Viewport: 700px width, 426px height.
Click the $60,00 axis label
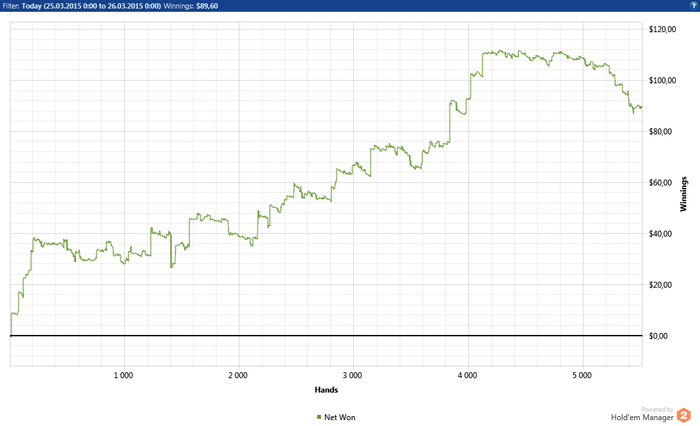click(661, 182)
